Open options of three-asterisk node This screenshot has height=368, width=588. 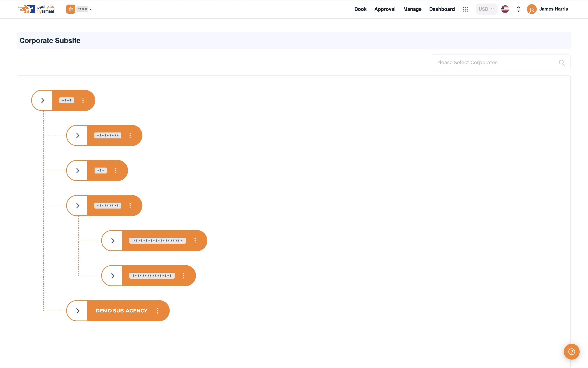[x=116, y=171]
